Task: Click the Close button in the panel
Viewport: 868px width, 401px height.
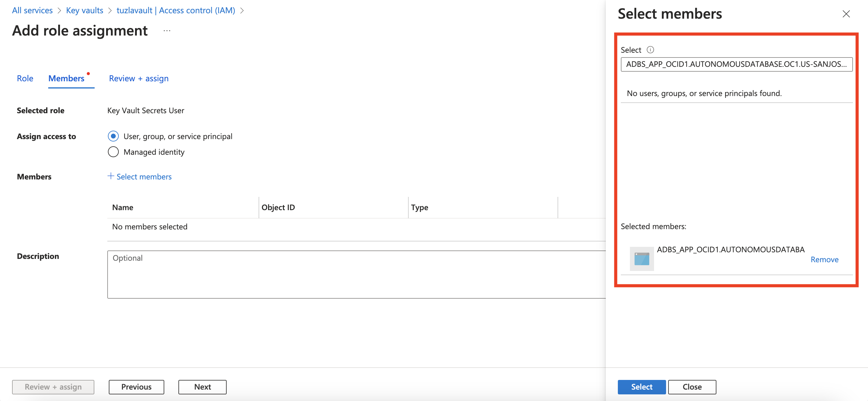Action: (692, 387)
